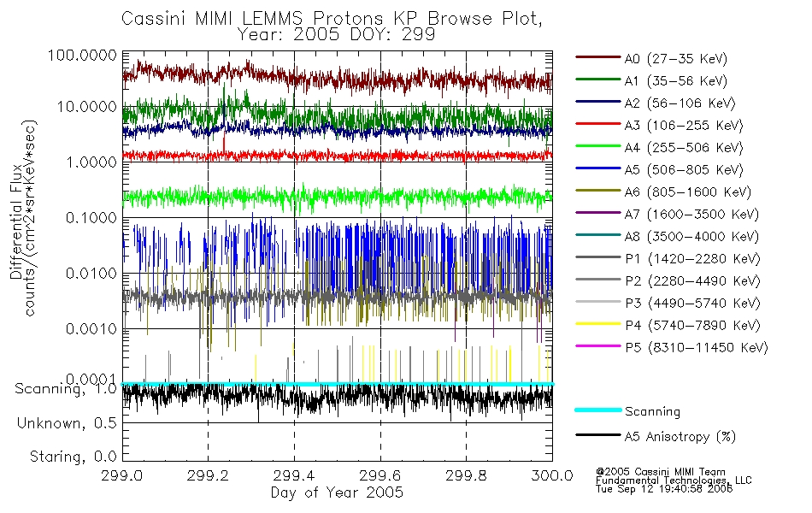Click the P5 (8310-11450 KeV) legend label
This screenshot has height=513, width=812.
coord(697,347)
